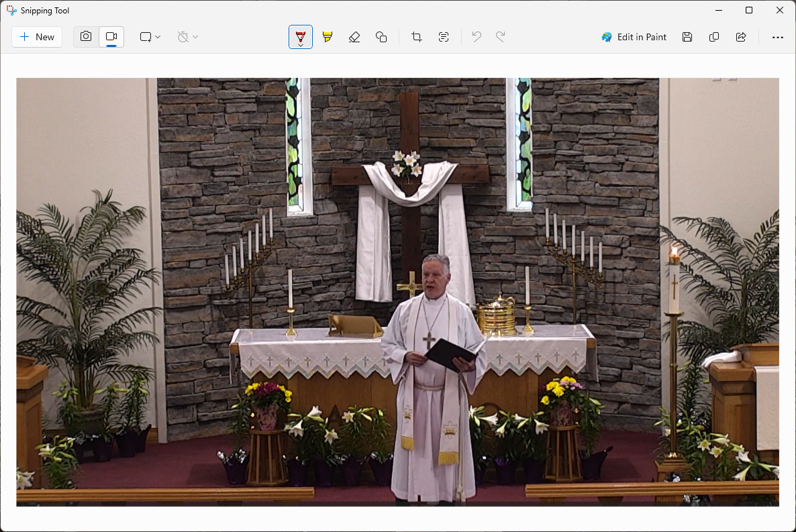Open the shapes tool
Screen dimensions: 796x532
pos(381,37)
